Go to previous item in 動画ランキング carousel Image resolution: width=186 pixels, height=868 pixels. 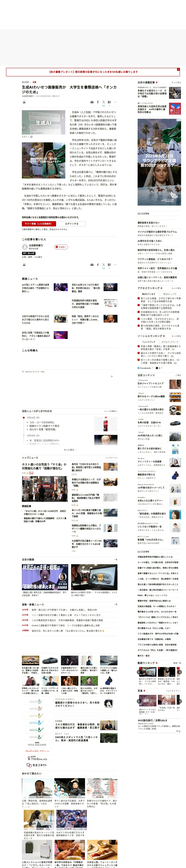tap(139, 672)
